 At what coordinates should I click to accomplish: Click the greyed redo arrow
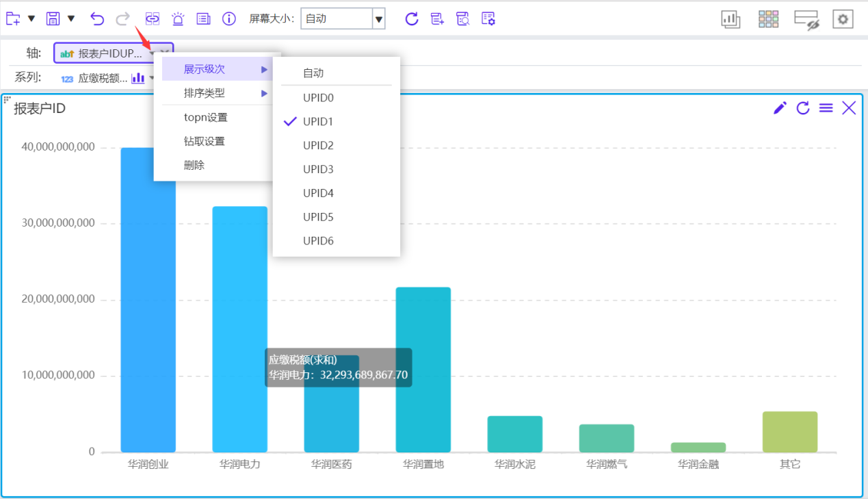pos(123,18)
